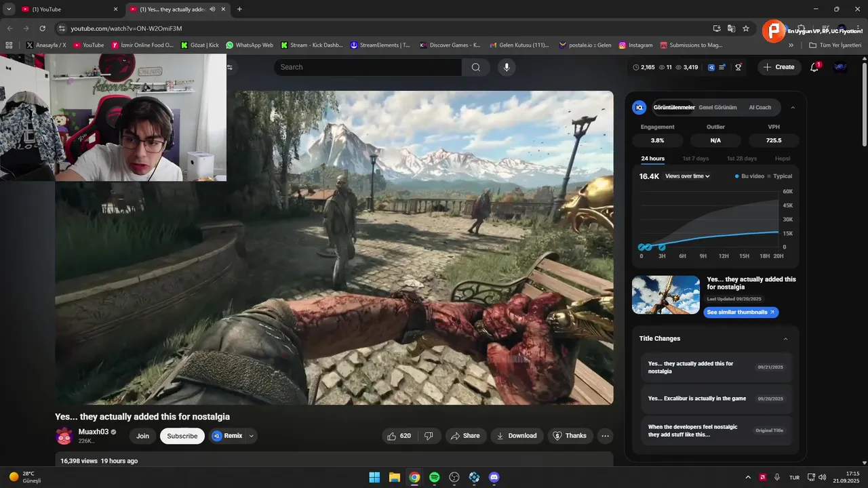Image resolution: width=868 pixels, height=488 pixels.
Task: Click the filter sliders icon left of search
Action: coord(230,67)
